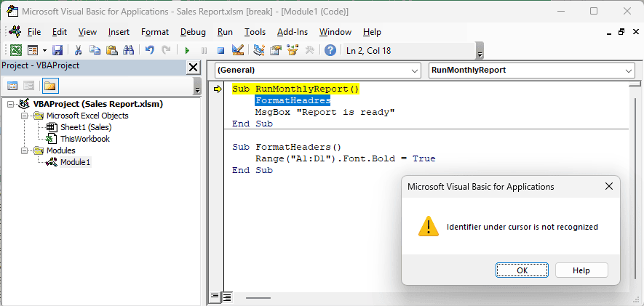Select the Modules folder item
Screen dimensions: 644x306
[x=61, y=150]
